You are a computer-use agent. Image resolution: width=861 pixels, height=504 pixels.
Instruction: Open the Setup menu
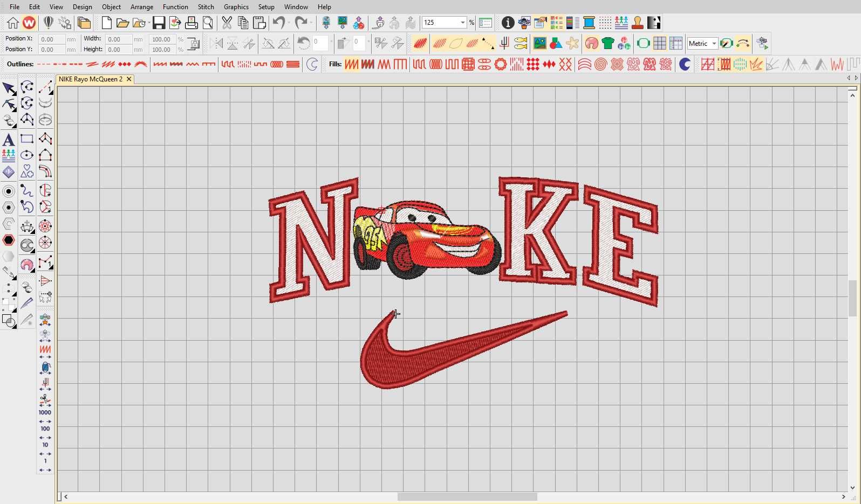coord(266,6)
